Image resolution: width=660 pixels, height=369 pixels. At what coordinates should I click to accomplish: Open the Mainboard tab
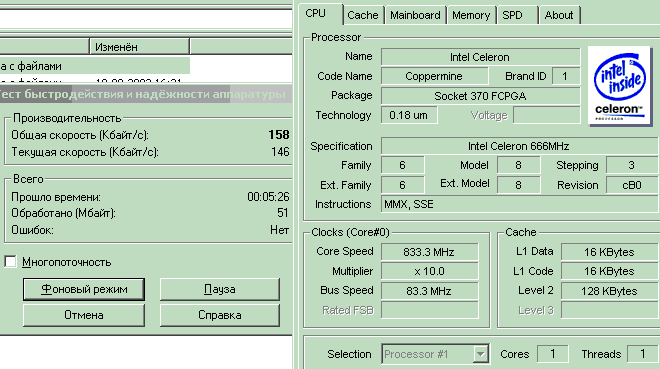tap(415, 15)
